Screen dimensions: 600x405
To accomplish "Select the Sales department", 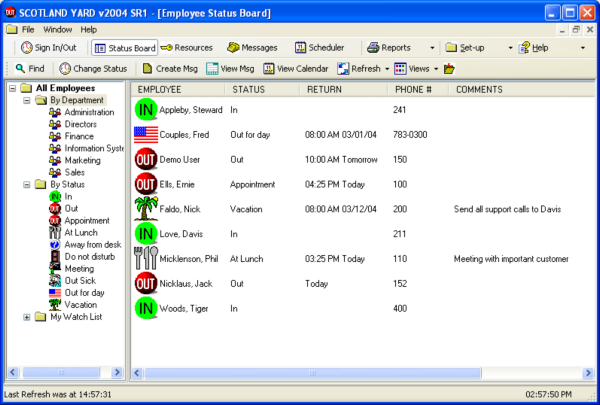I will coord(75,172).
